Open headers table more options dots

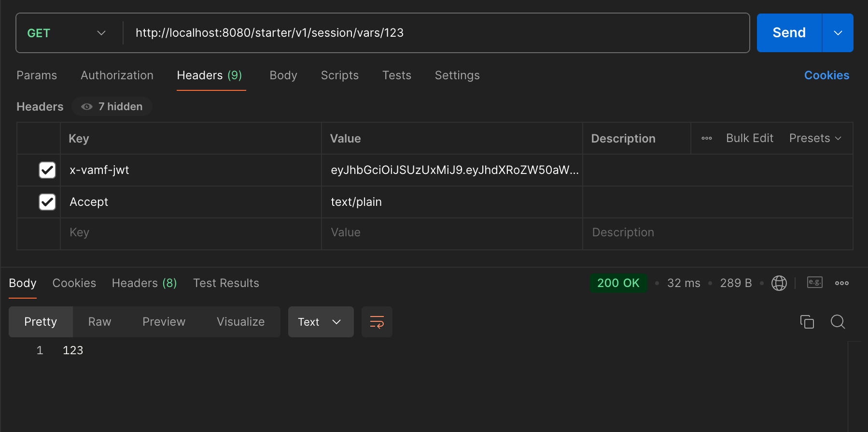pyautogui.click(x=706, y=138)
